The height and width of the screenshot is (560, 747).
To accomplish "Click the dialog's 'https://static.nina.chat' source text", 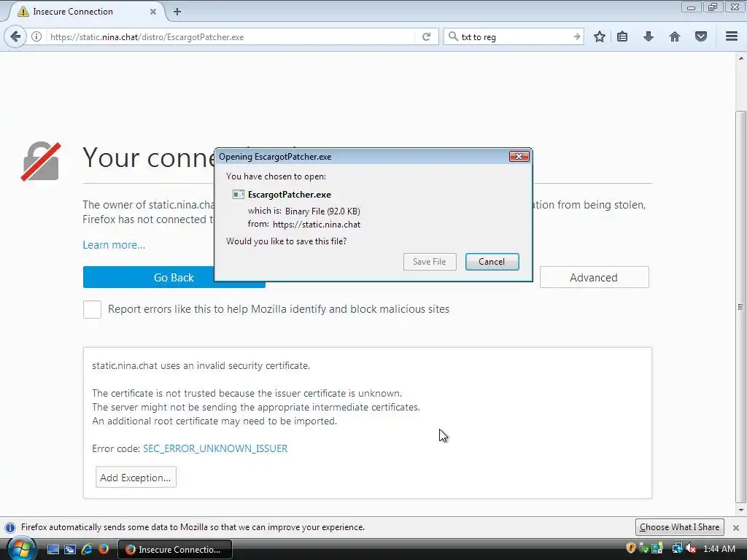I will [317, 225].
